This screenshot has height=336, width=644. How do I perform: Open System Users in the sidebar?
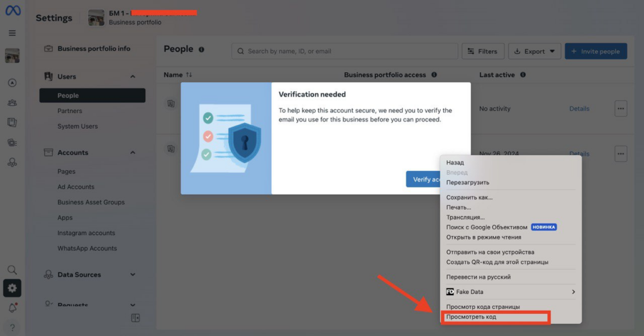tap(77, 126)
